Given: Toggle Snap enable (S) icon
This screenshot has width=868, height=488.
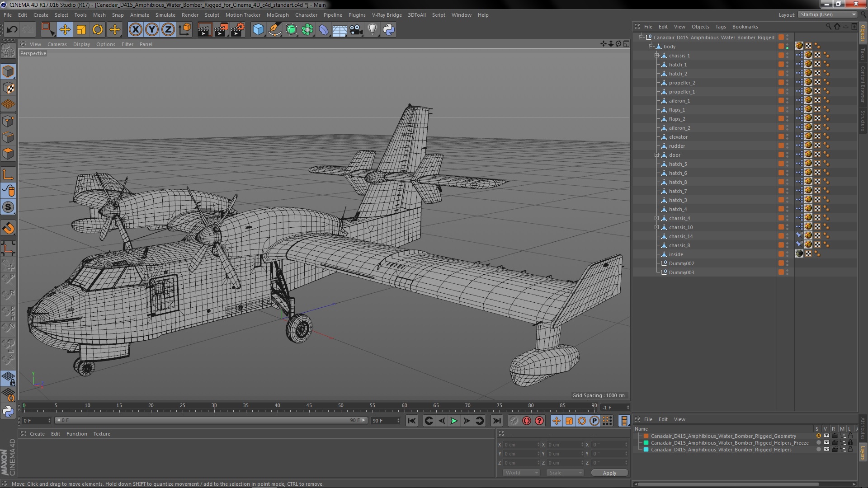Looking at the screenshot, I should pos(8,207).
